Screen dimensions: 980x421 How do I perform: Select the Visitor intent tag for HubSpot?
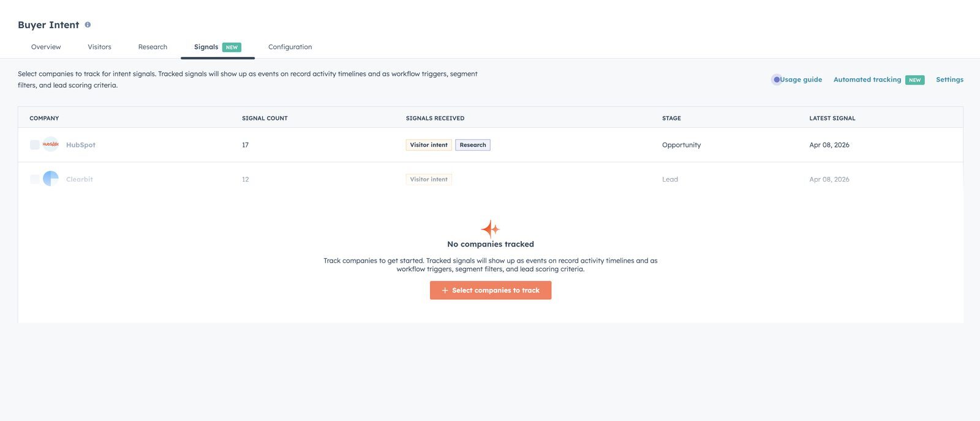tap(429, 145)
